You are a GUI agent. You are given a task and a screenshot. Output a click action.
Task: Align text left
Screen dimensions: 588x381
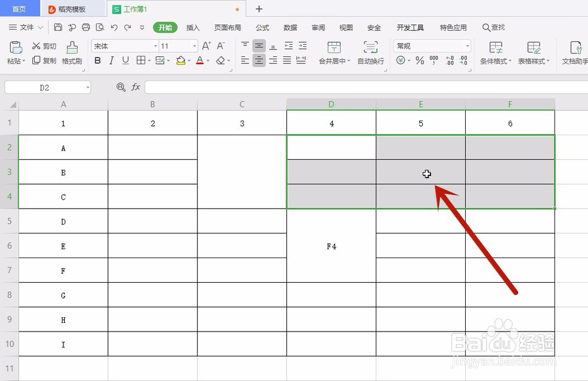[245, 60]
